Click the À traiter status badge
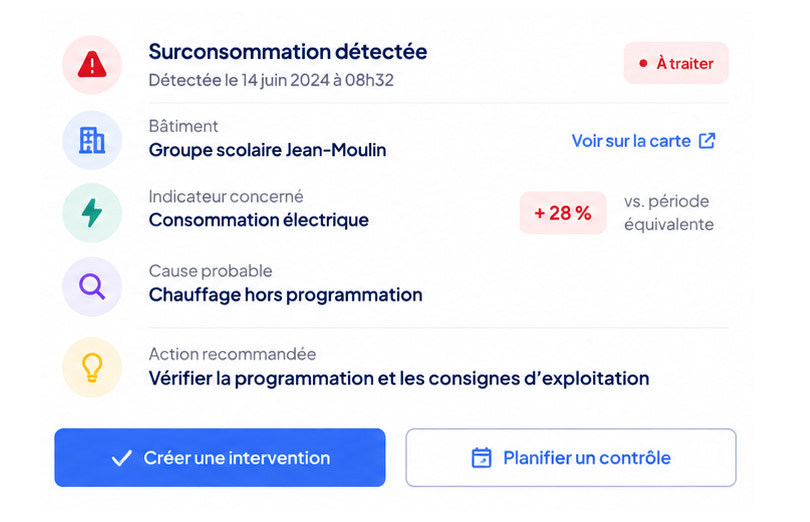Screen dimensions: 810x522 coord(676,63)
